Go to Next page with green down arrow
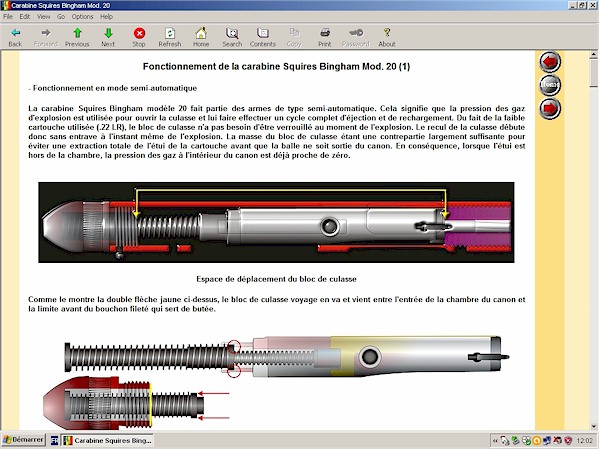 click(x=108, y=33)
